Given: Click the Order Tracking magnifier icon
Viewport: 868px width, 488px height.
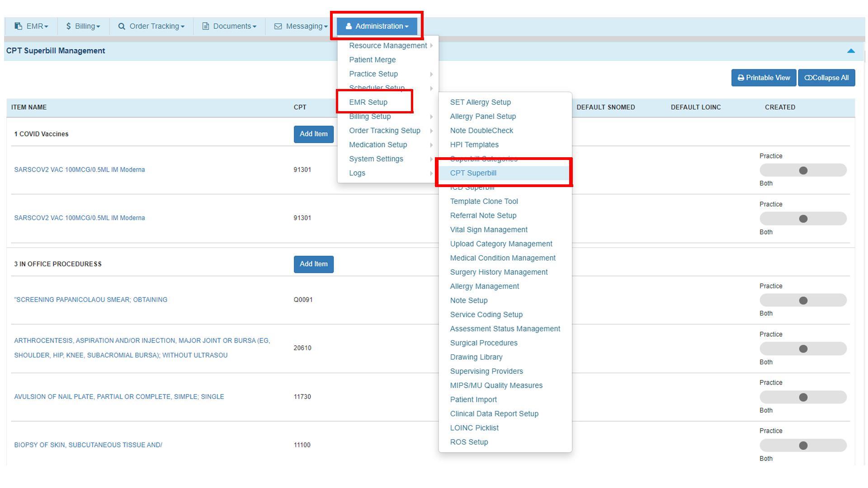Looking at the screenshot, I should coord(122,26).
